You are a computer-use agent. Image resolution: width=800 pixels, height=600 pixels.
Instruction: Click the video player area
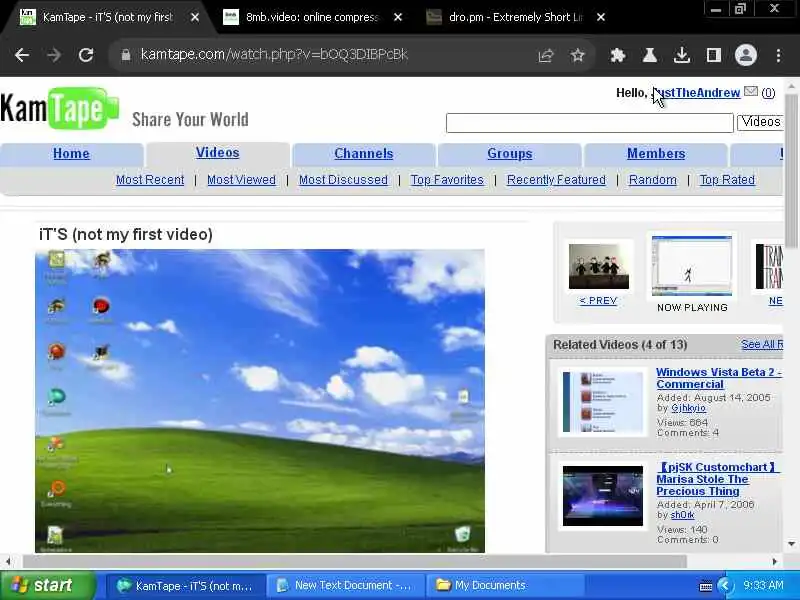260,401
